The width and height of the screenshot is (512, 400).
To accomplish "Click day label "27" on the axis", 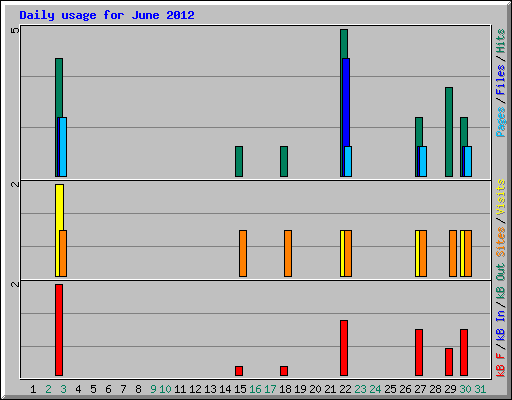I will pyautogui.click(x=420, y=389).
